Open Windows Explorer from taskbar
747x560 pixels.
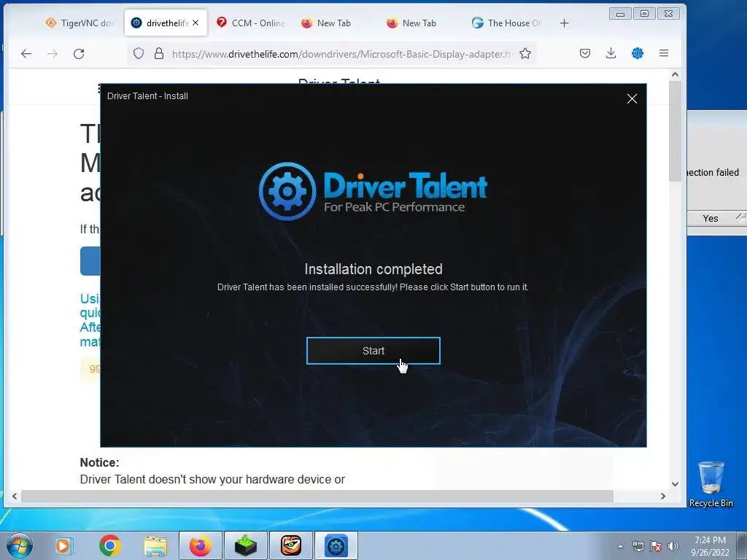155,545
